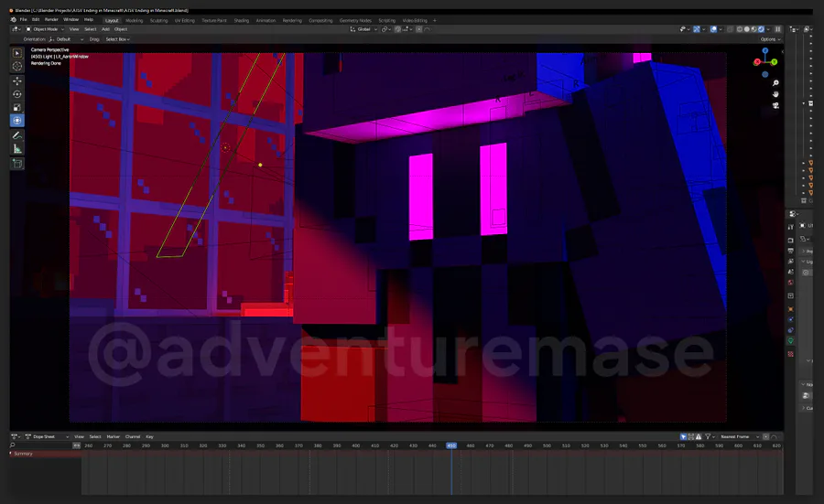
Task: Click the Blender logo menu icon
Action: pos(14,19)
